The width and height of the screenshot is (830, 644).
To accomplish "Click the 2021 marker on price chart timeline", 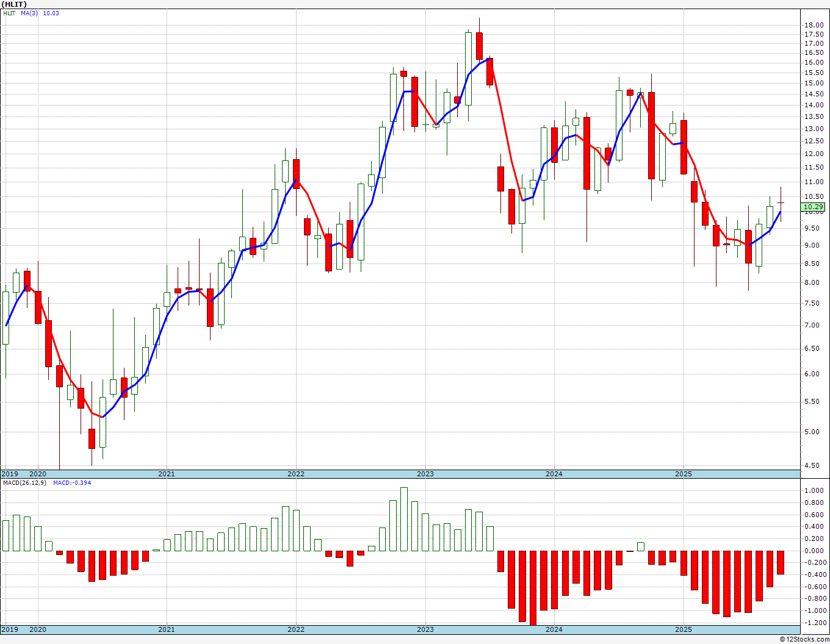I will (x=166, y=474).
